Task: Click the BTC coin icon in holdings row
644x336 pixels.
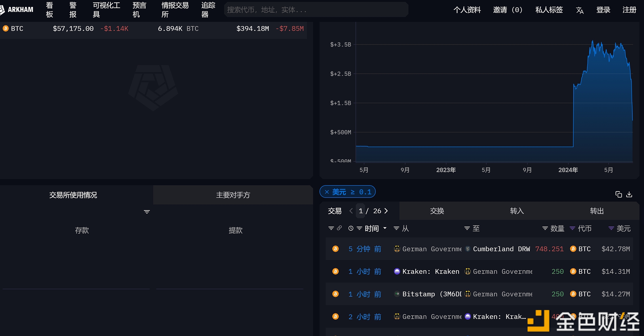Action: pyautogui.click(x=5, y=28)
